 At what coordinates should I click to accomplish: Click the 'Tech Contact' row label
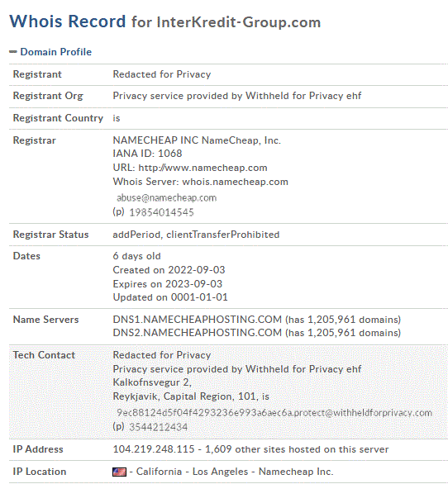(x=44, y=355)
